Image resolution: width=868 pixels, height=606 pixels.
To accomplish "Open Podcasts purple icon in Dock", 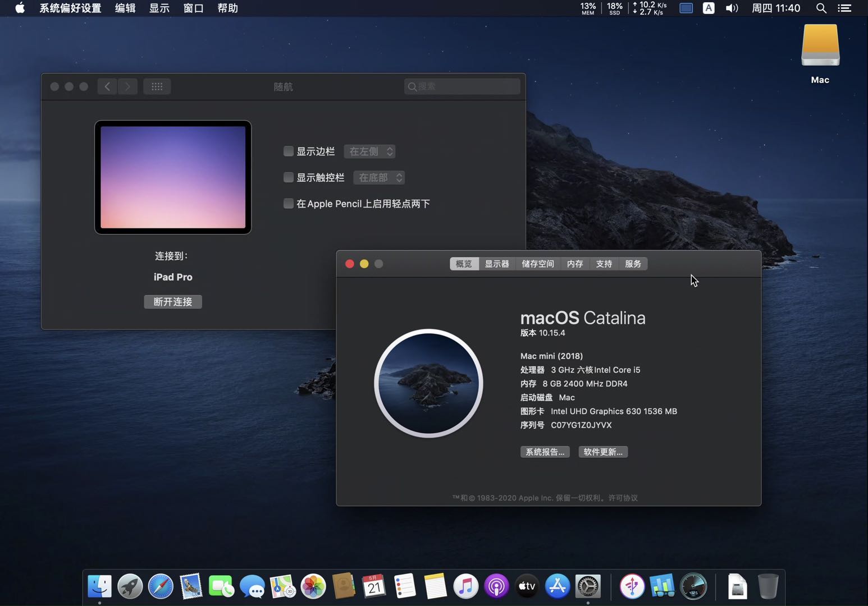I will pyautogui.click(x=496, y=586).
